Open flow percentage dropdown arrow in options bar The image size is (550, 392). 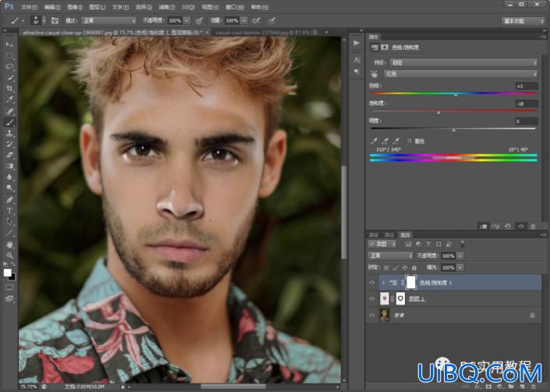click(243, 21)
